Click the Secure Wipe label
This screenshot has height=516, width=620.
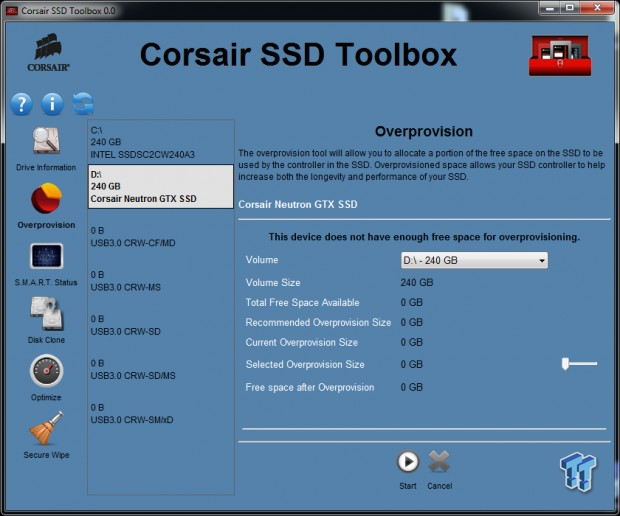point(46,455)
